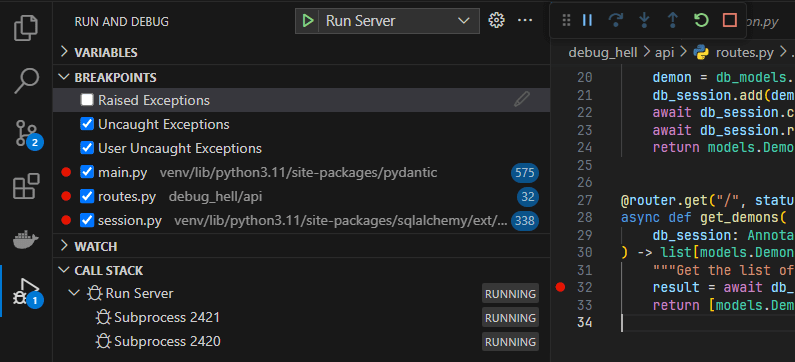Disable the routes.py breakpoint checkbox
Viewport: 795px width, 362px height.
[87, 196]
